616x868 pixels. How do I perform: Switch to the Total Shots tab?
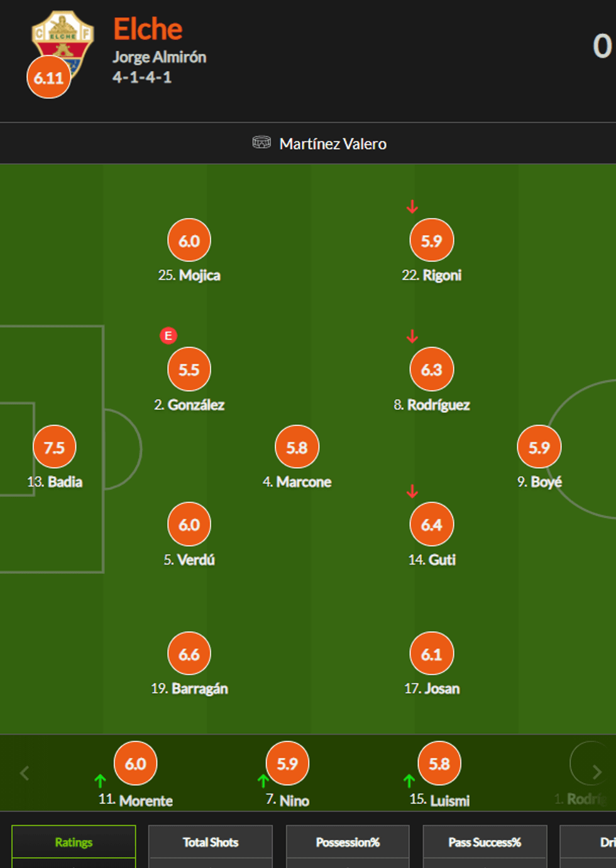(211, 842)
